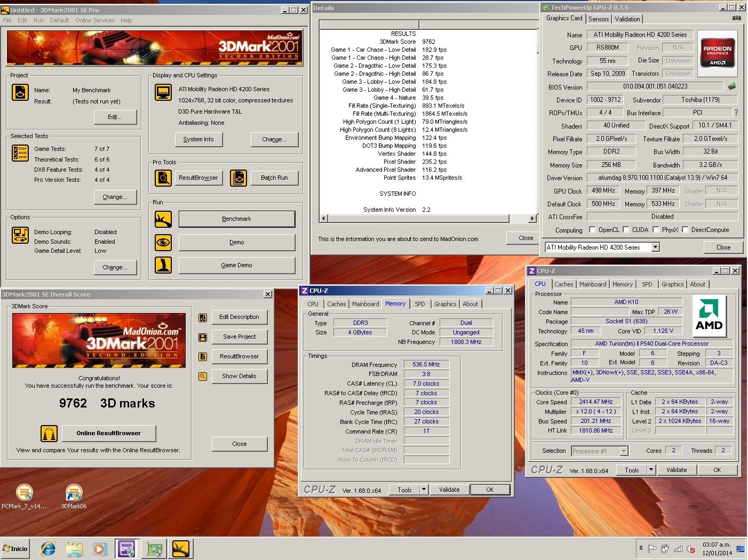748x560 pixels.
Task: Click the DRAM Frequency value 536.5 MHz
Action: click(426, 365)
